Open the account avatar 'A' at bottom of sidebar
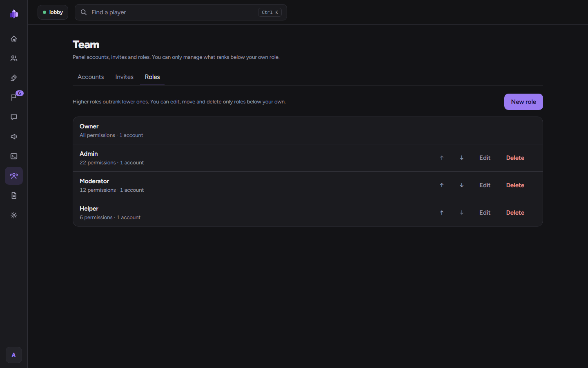This screenshot has height=368, width=588. 14,355
